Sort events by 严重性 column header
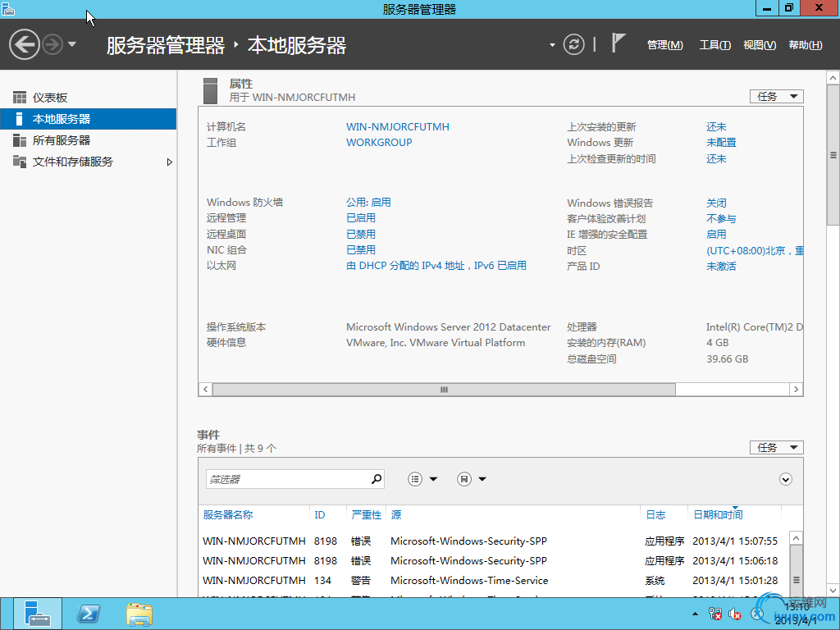840x630 pixels. 367,515
